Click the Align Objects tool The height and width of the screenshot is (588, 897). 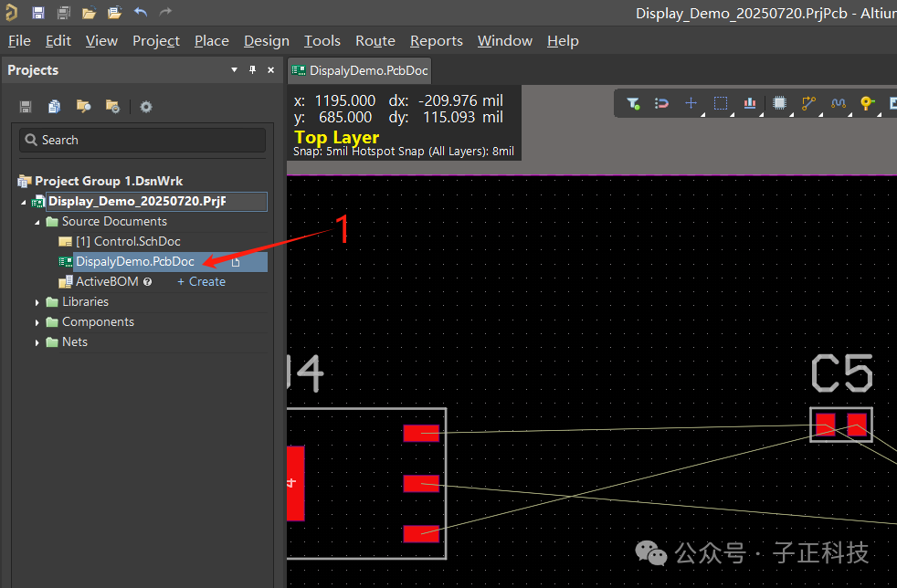pyautogui.click(x=750, y=103)
